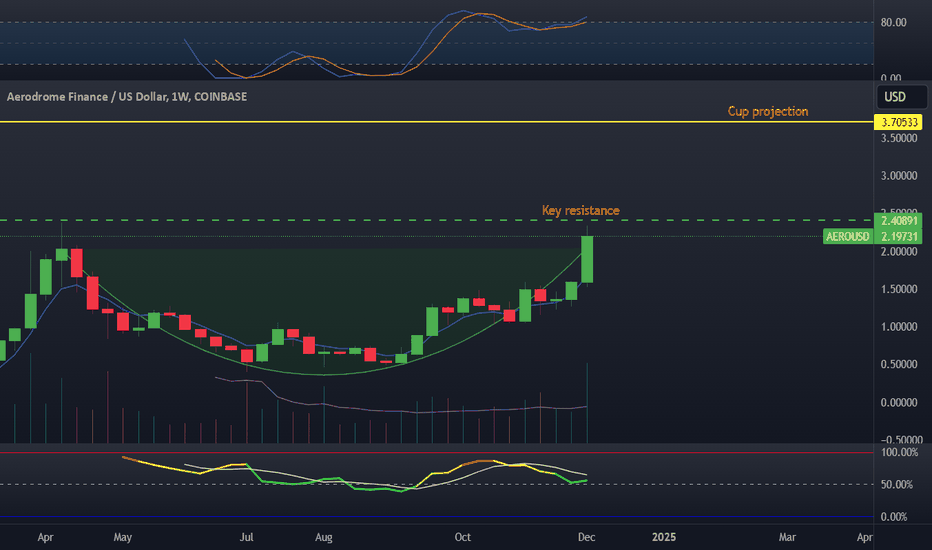Screen dimensions: 932x550
Task: Select the latest large green December candle
Action: (x=587, y=259)
